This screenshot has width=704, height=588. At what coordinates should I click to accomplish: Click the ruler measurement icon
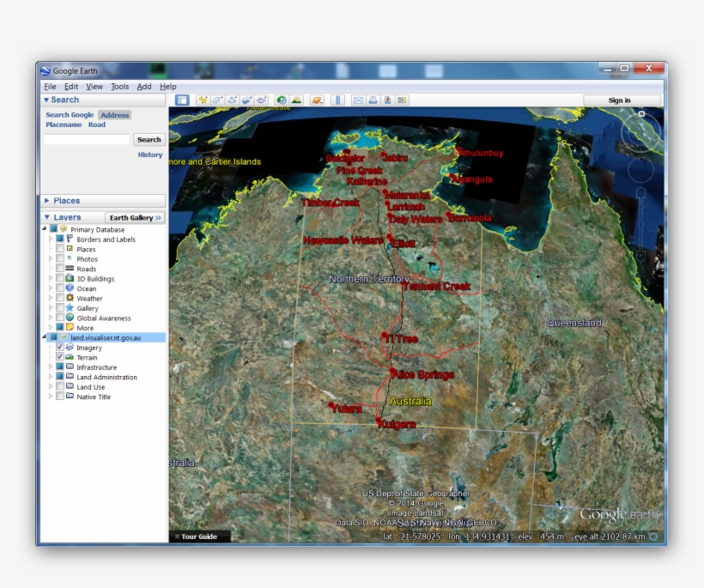click(338, 100)
